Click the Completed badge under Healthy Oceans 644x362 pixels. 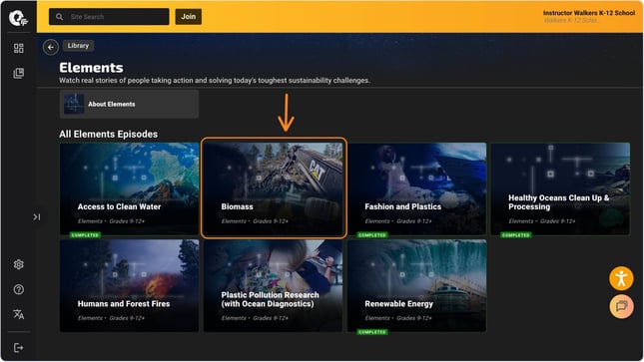[x=516, y=235]
